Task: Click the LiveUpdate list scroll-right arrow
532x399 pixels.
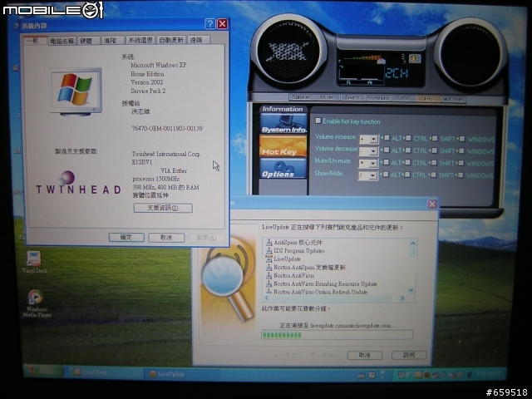Action: coord(402,298)
